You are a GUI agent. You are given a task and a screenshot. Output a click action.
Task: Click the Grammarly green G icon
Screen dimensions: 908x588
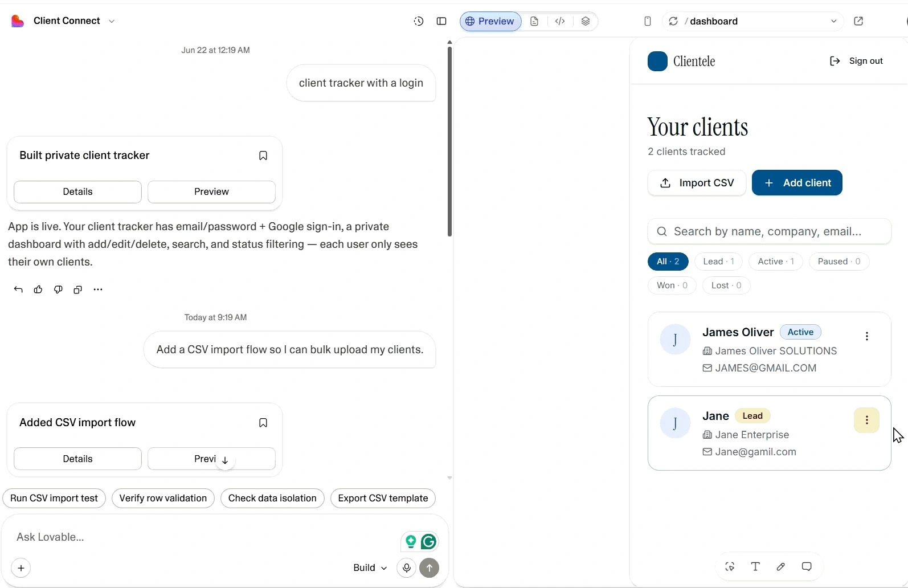tap(429, 541)
